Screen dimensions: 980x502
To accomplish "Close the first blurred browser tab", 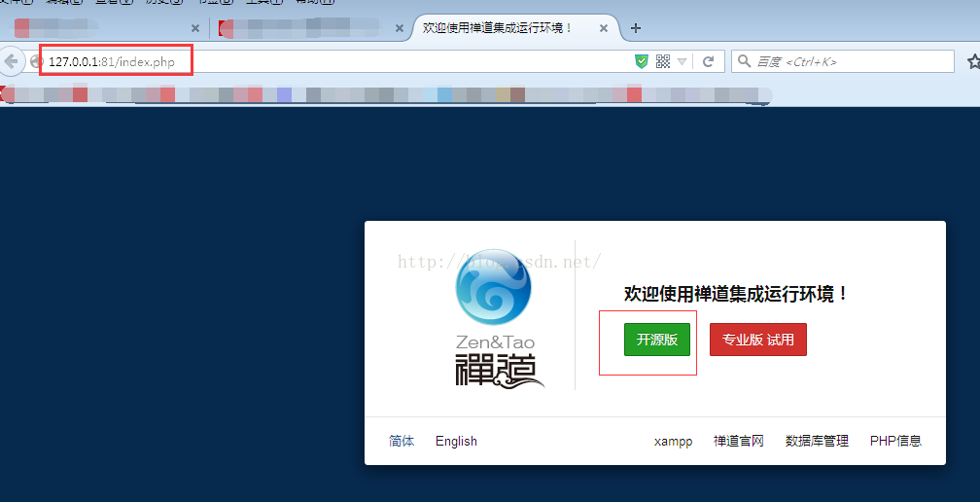I will click(195, 28).
